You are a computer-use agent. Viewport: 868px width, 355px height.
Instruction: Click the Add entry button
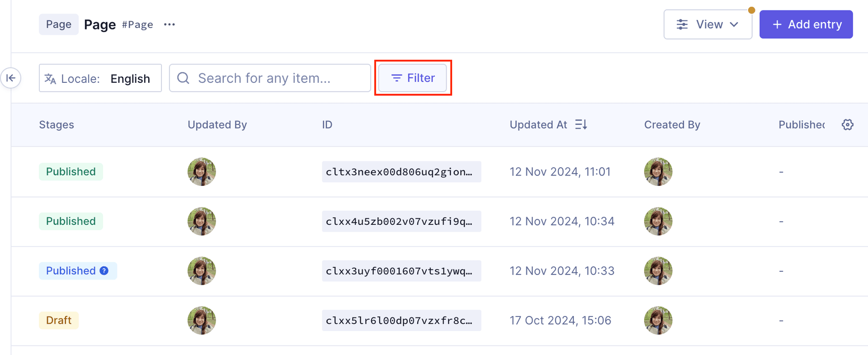[806, 24]
